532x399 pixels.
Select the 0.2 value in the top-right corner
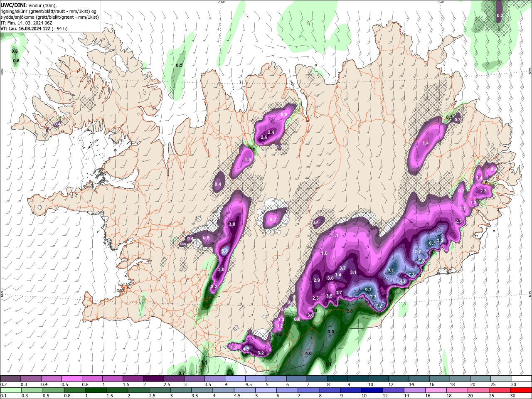[500, 15]
